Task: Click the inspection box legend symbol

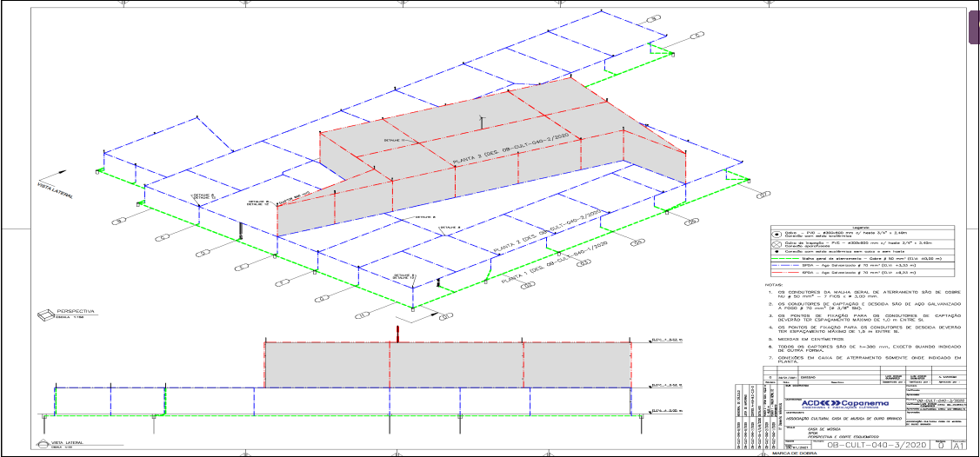Action: coord(777,243)
